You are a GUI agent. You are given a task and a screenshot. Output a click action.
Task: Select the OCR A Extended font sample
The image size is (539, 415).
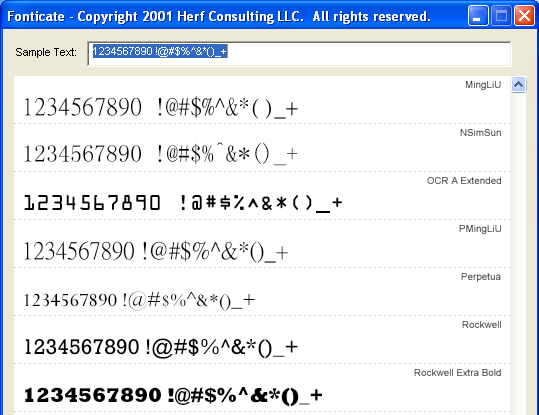click(x=262, y=196)
